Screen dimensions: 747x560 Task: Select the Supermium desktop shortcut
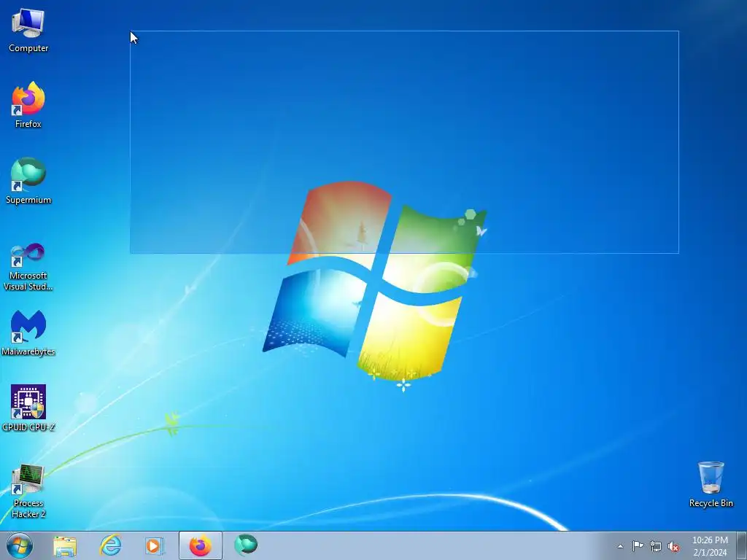point(28,181)
